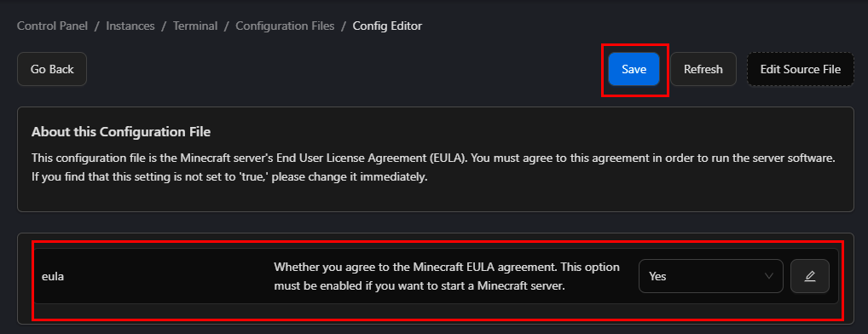The width and height of the screenshot is (868, 334).
Task: Select the 'Yes' value text in combo box
Action: [657, 276]
